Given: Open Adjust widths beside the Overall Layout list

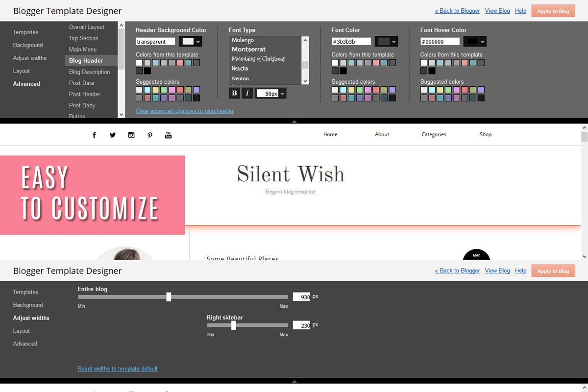Looking at the screenshot, I should coord(30,58).
